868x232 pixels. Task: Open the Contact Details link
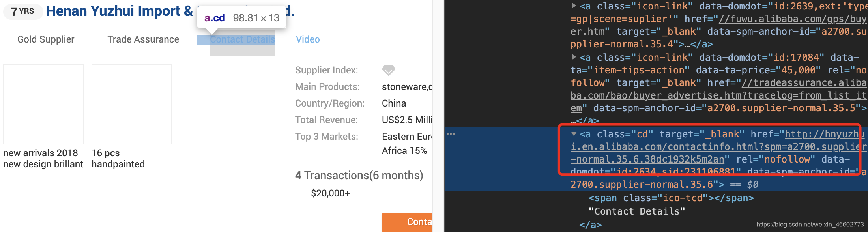tap(242, 39)
